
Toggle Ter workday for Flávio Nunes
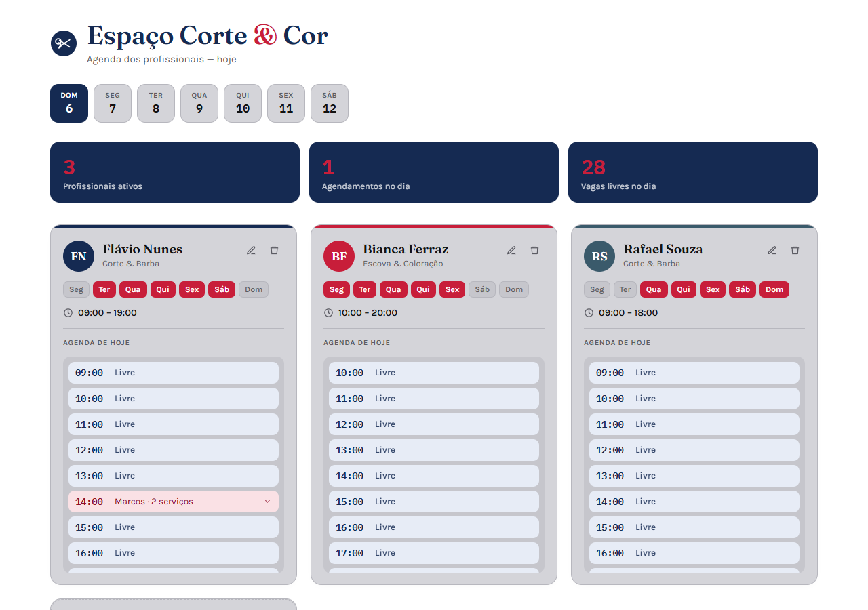pyautogui.click(x=104, y=289)
